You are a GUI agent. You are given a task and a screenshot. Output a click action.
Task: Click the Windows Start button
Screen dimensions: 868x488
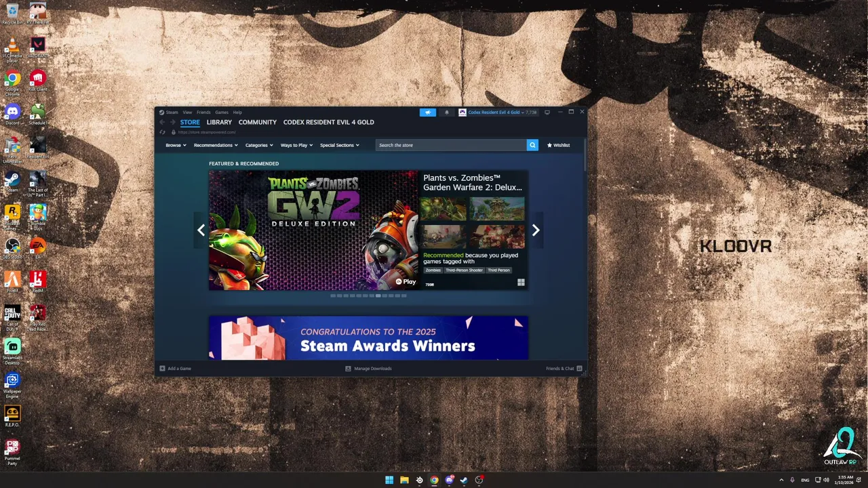click(389, 480)
